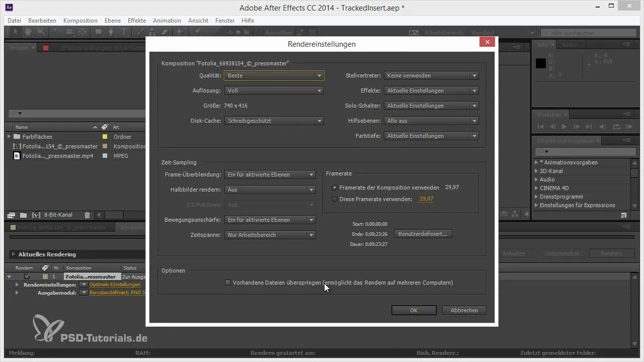Select the Roto Brush tool

tap(181, 32)
